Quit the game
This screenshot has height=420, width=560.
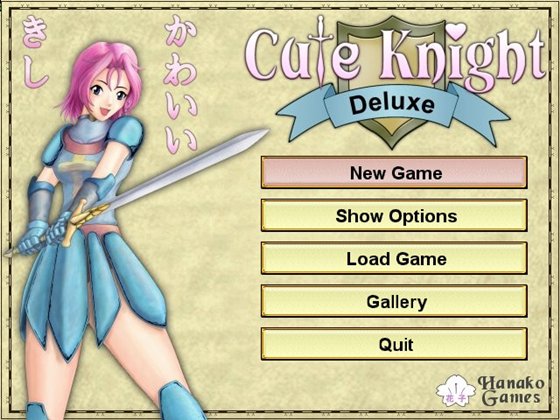coord(394,344)
